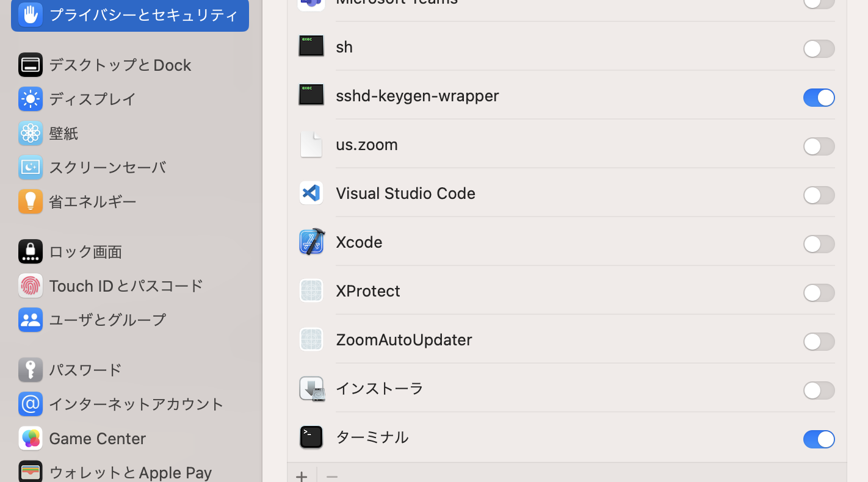Viewport: 868px width, 482px height.
Task: Open the Xcode app icon
Action: [311, 242]
